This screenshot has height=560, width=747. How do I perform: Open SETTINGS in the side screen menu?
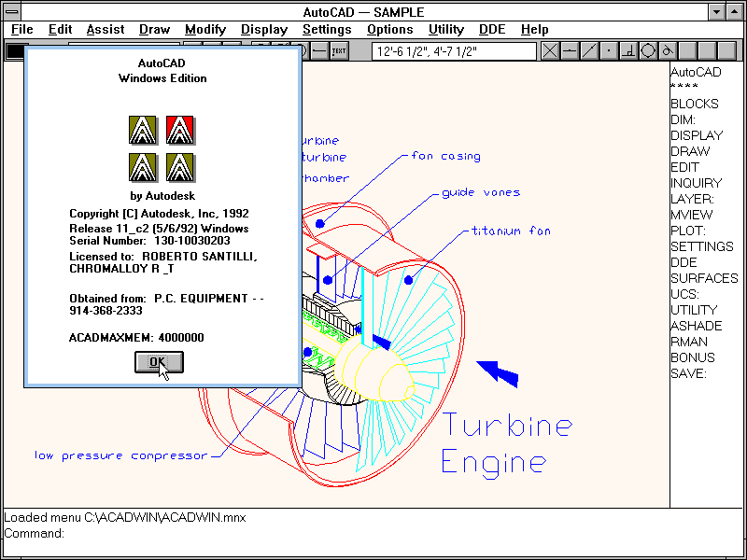pos(702,246)
